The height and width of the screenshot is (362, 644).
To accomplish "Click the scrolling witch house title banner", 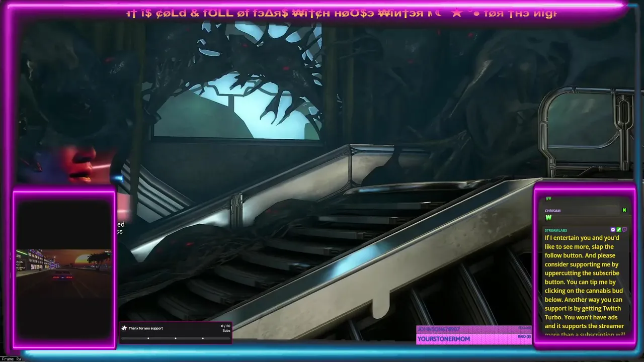I will pos(341,13).
